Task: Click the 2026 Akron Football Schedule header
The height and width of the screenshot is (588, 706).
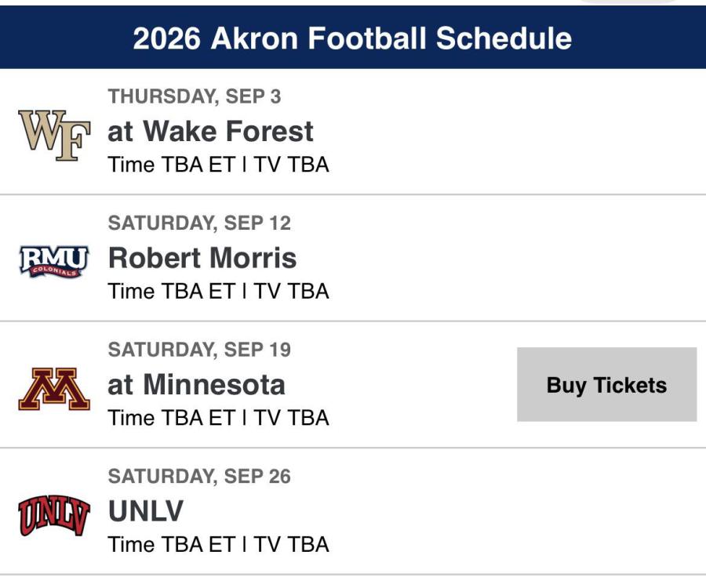Action: (352, 38)
